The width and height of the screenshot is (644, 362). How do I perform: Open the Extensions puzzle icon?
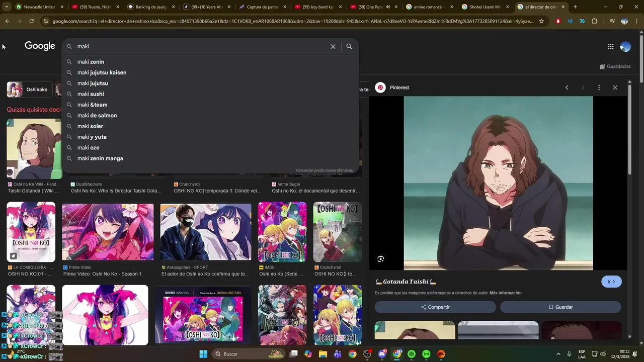(595, 21)
